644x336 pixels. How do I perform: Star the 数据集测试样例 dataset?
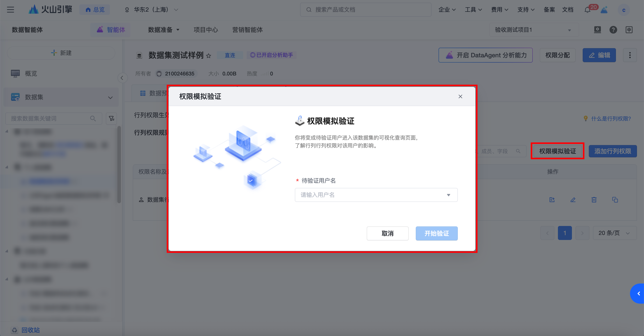coord(209,56)
